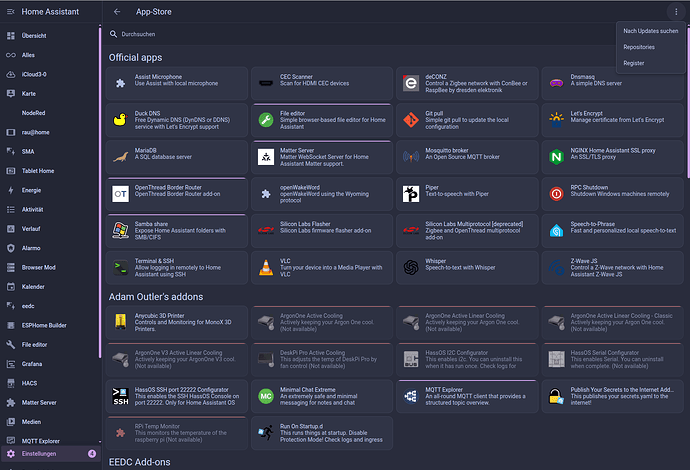This screenshot has height=470, width=690.
Task: Click the ArgonOne Active Cooling unavailable card
Action: click(x=322, y=322)
